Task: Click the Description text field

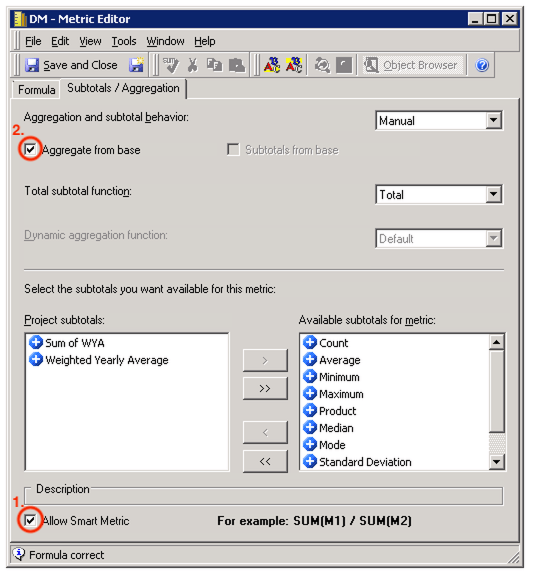Action: pyautogui.click(x=264, y=496)
